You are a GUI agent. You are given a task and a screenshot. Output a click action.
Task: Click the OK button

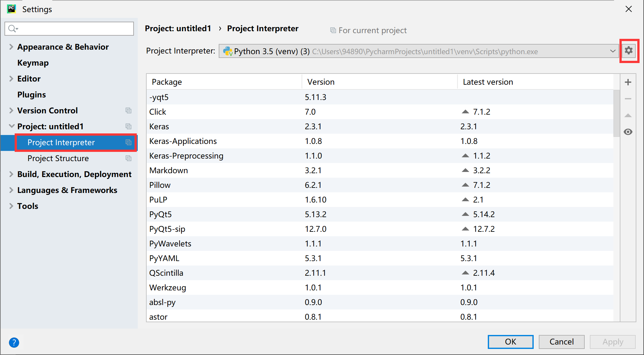(510, 342)
